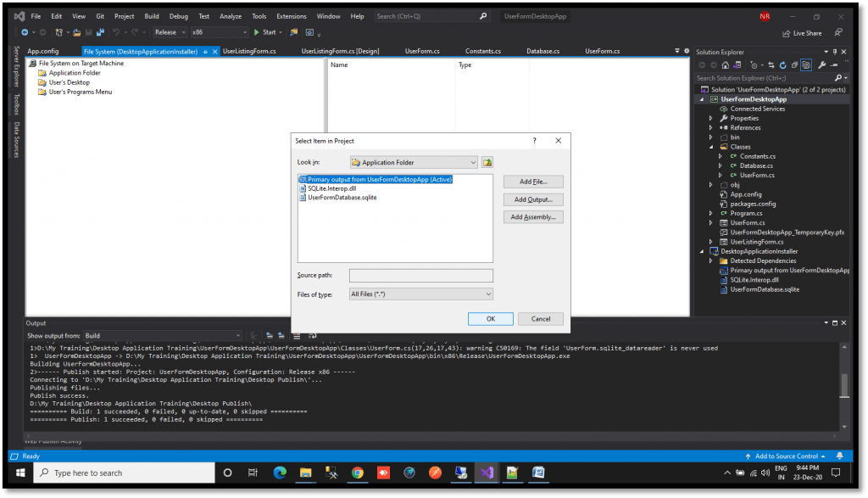The image size is (868, 498).
Task: Click the Undo toolbar icon
Action: [x=115, y=33]
